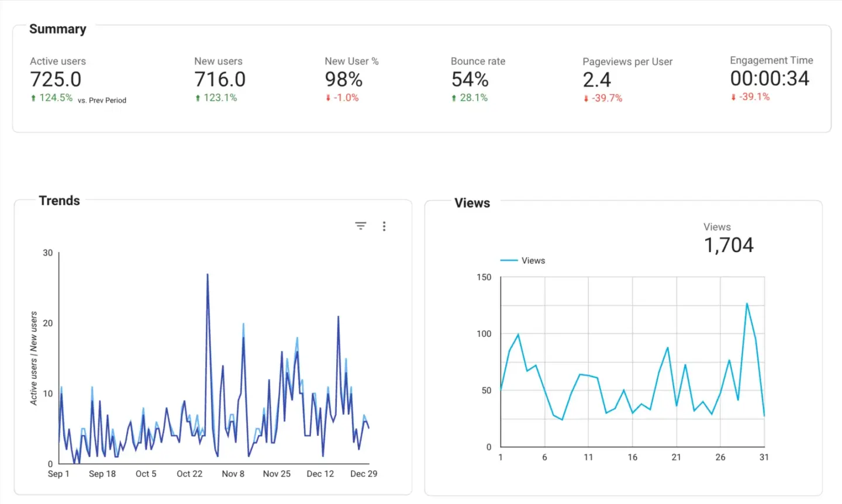Click the Views legend label text
The image size is (842, 504).
(x=533, y=261)
